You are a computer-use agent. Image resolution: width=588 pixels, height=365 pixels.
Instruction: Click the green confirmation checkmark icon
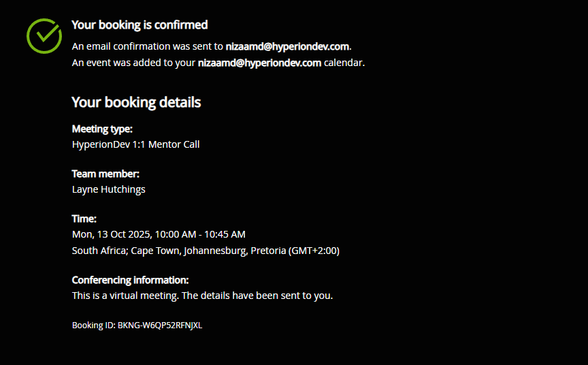(x=44, y=35)
